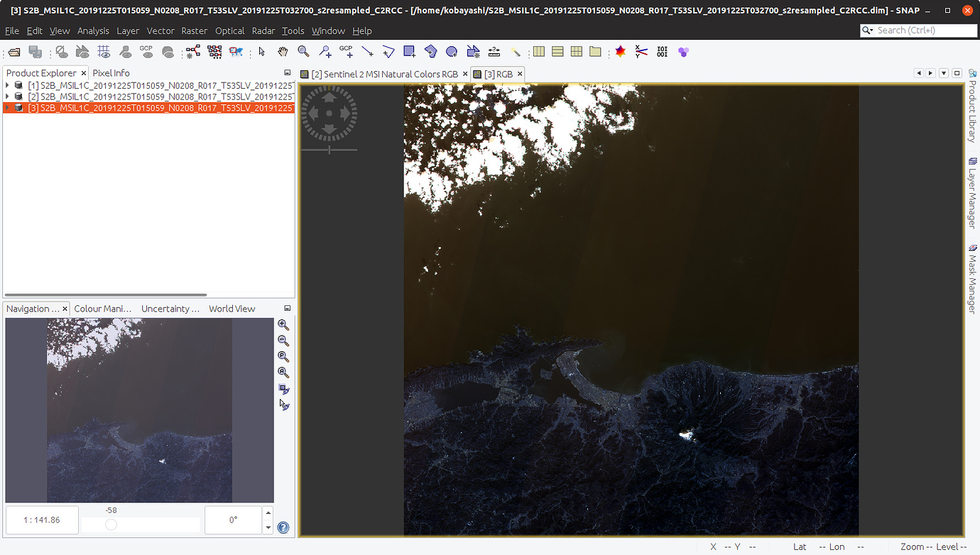This screenshot has width=980, height=555.
Task: Open the document list dropdown arrow
Action: [x=944, y=73]
